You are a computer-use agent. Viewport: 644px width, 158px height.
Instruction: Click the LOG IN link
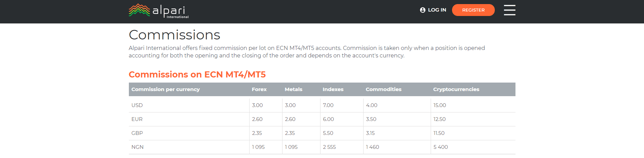coord(437,10)
